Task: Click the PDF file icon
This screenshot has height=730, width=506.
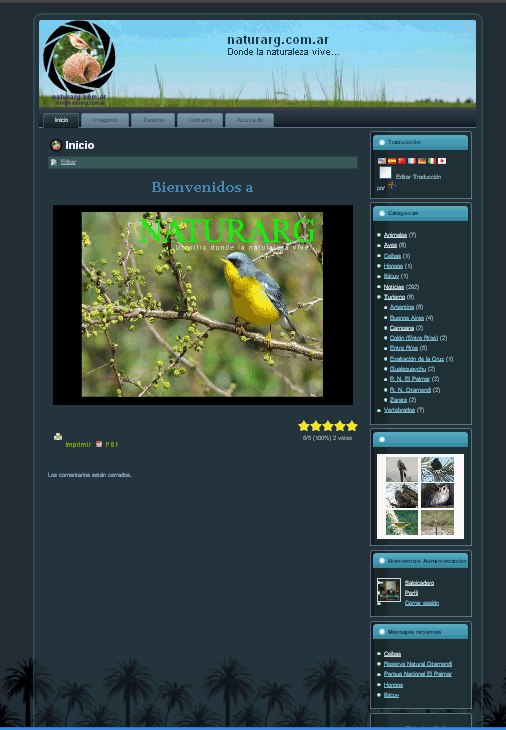Action: (99, 444)
